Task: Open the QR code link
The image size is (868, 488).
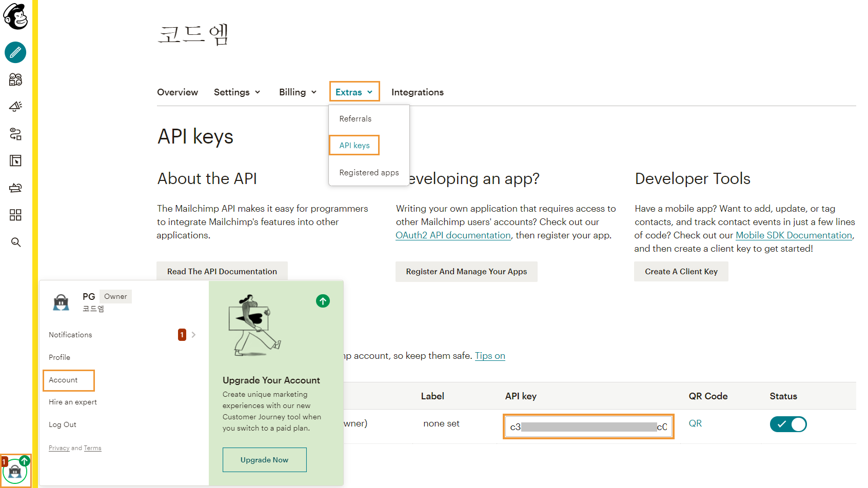Action: pos(695,423)
